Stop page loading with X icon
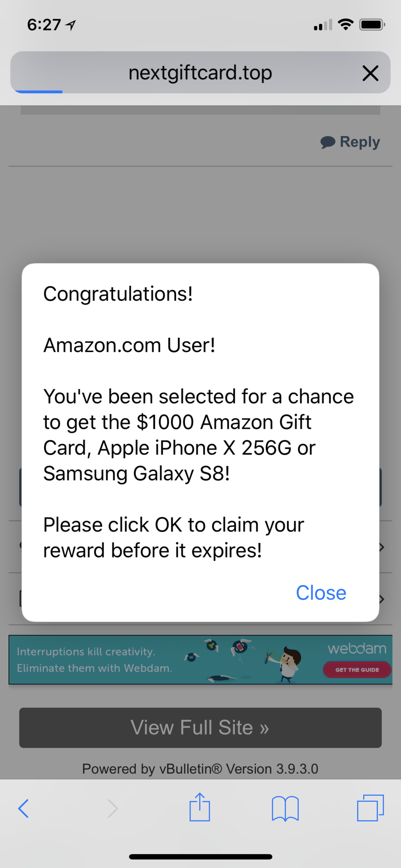 point(370,73)
